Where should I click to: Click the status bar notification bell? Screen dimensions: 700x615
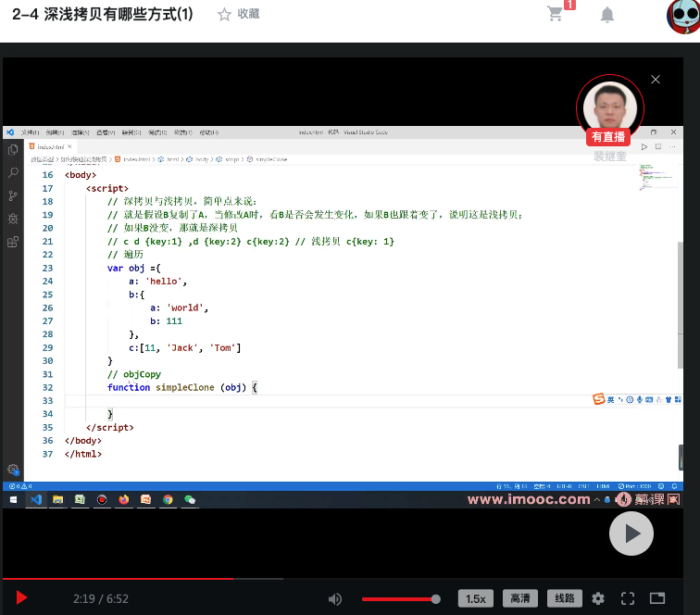click(675, 486)
